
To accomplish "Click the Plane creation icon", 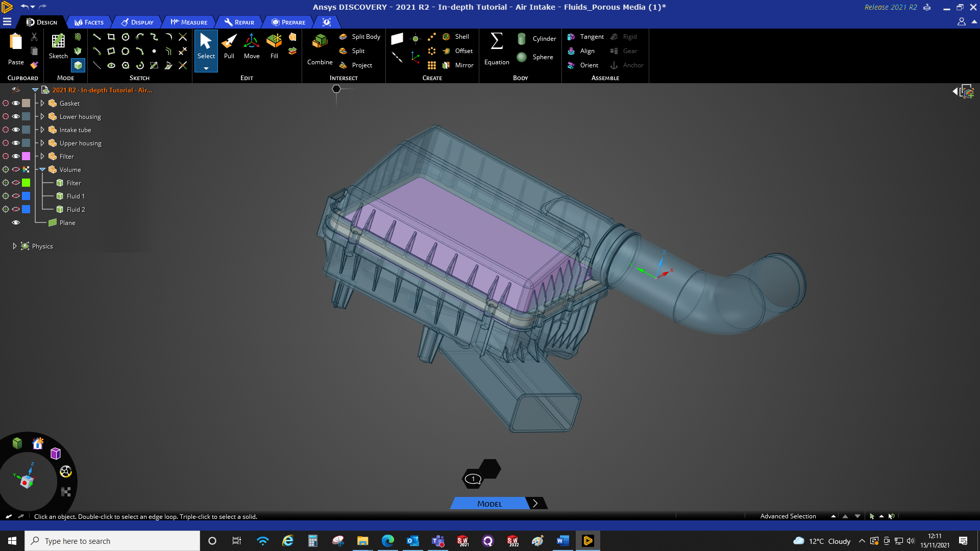I will coord(397,39).
